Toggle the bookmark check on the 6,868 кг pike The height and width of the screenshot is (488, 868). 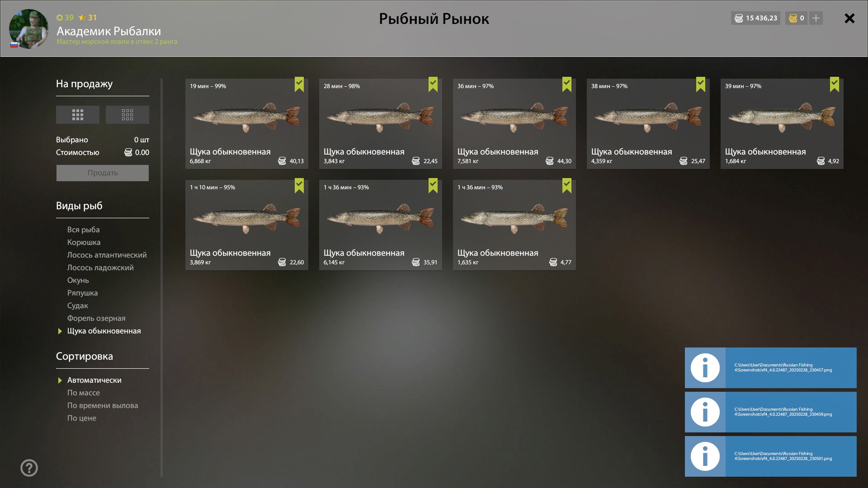pyautogui.click(x=299, y=84)
